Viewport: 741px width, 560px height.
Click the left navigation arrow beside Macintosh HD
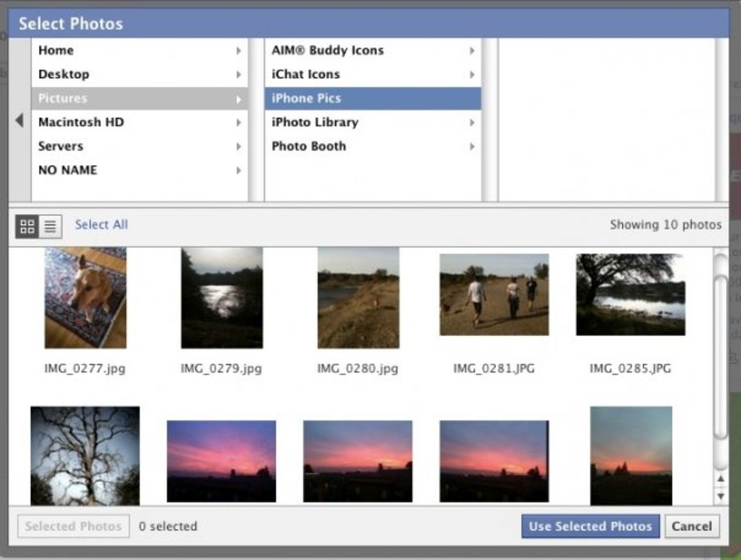[19, 121]
